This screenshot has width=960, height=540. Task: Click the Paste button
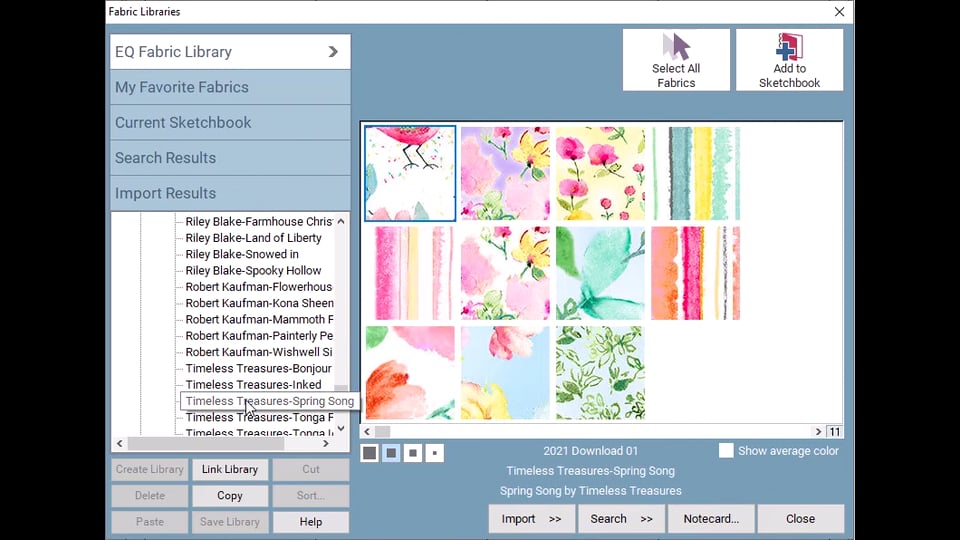pyautogui.click(x=149, y=522)
